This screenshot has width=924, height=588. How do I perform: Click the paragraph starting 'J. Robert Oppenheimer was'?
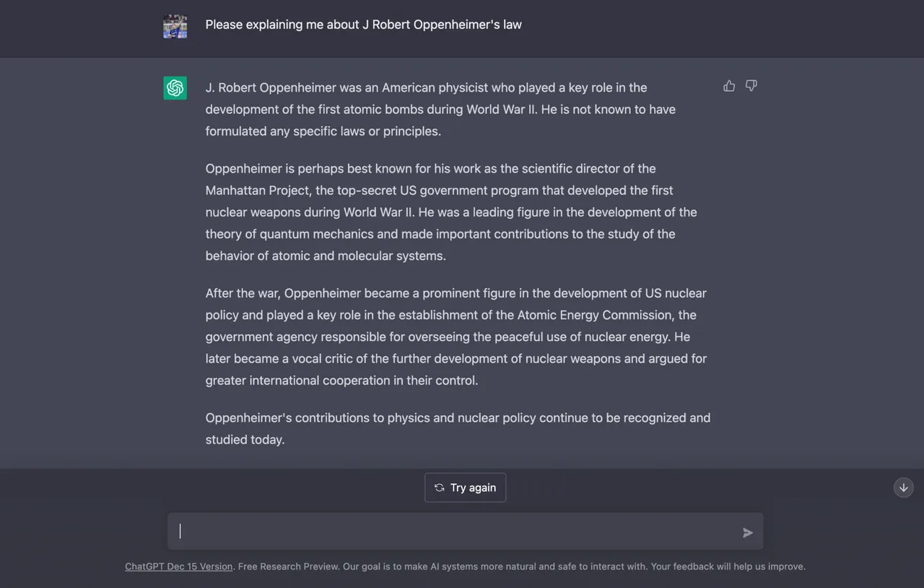[x=440, y=109]
